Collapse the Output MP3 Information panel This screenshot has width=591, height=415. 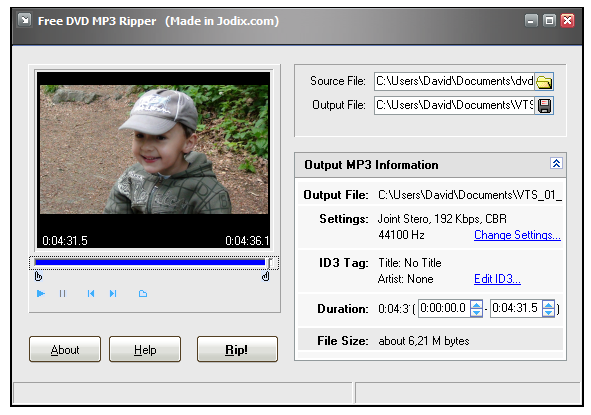pyautogui.click(x=556, y=163)
